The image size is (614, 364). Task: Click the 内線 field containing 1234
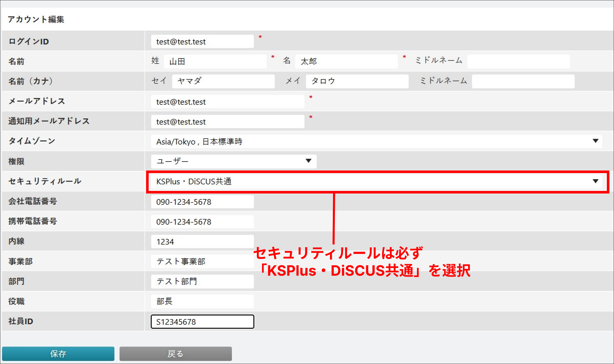[x=202, y=242]
